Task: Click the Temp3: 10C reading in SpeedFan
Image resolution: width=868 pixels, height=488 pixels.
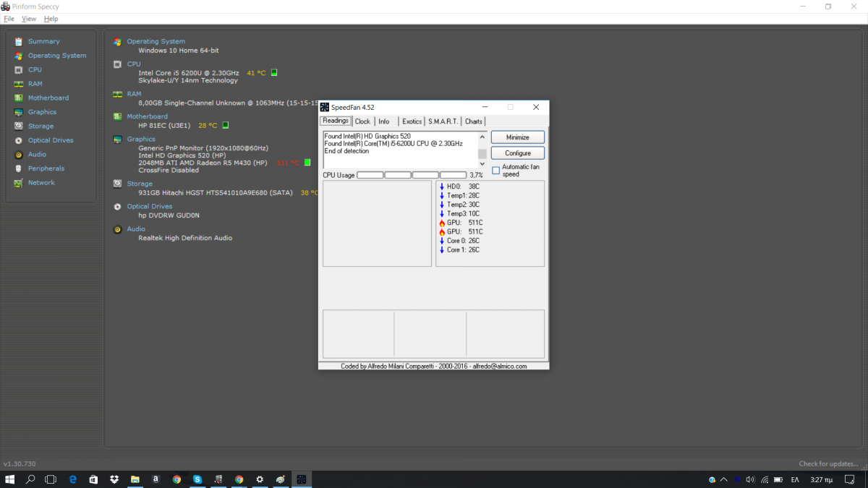Action: point(459,213)
